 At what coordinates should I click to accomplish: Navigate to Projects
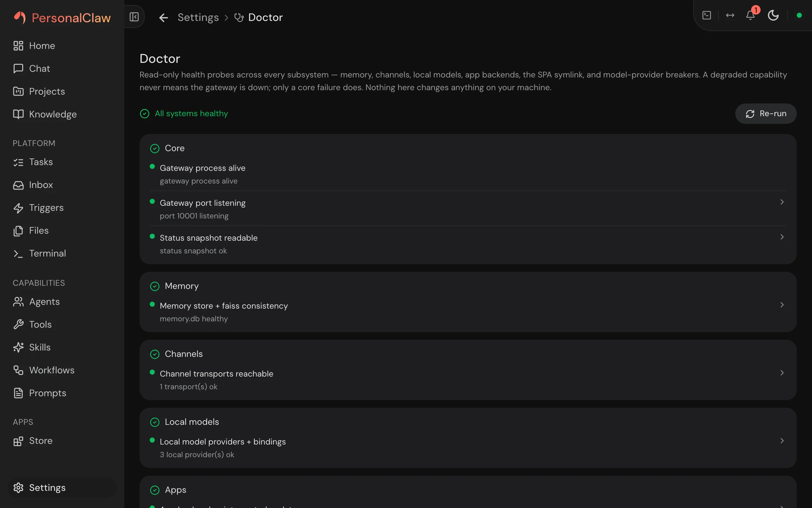62,91
